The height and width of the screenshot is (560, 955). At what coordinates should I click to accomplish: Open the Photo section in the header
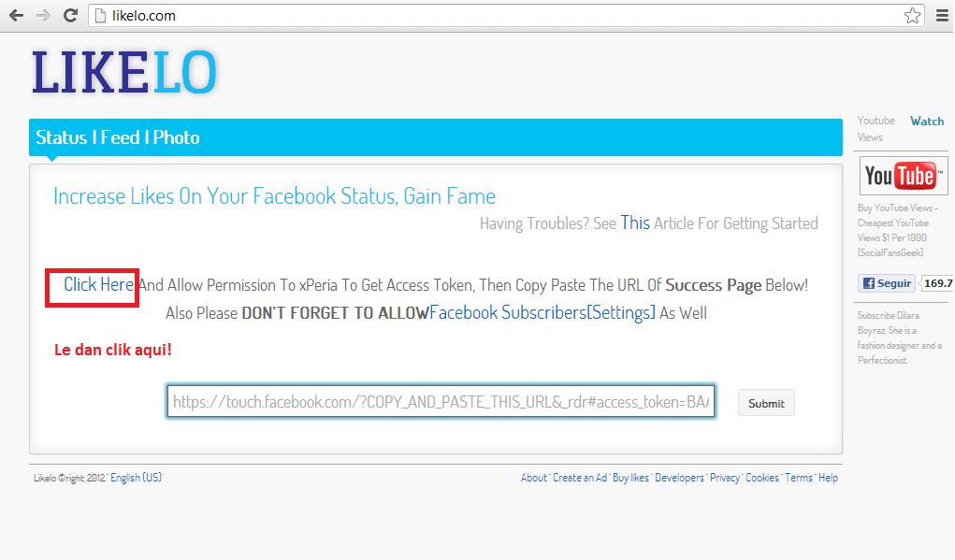pos(176,137)
